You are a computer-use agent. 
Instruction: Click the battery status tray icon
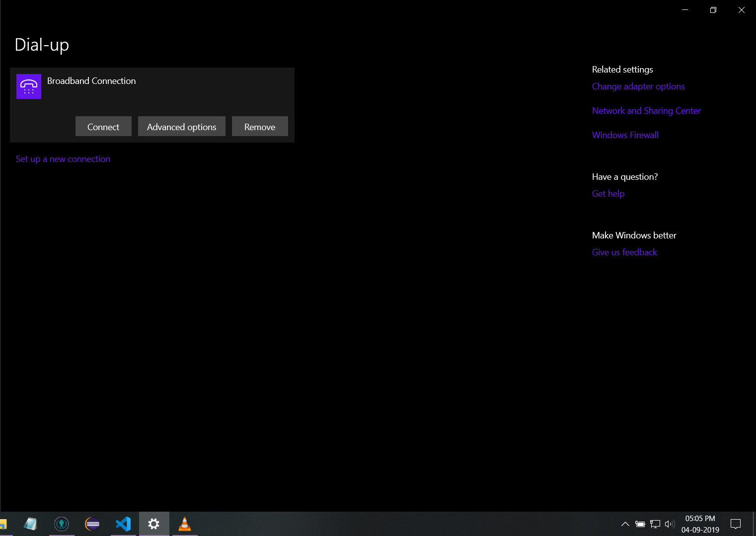pos(640,524)
